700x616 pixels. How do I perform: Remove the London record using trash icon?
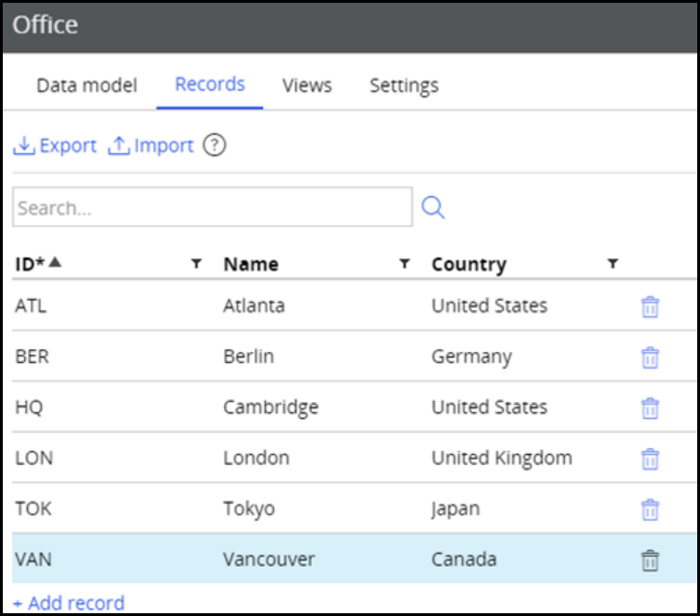tap(650, 459)
